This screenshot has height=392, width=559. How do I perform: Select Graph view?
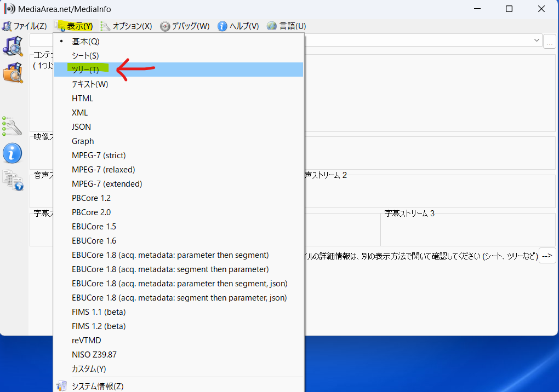tap(179, 141)
